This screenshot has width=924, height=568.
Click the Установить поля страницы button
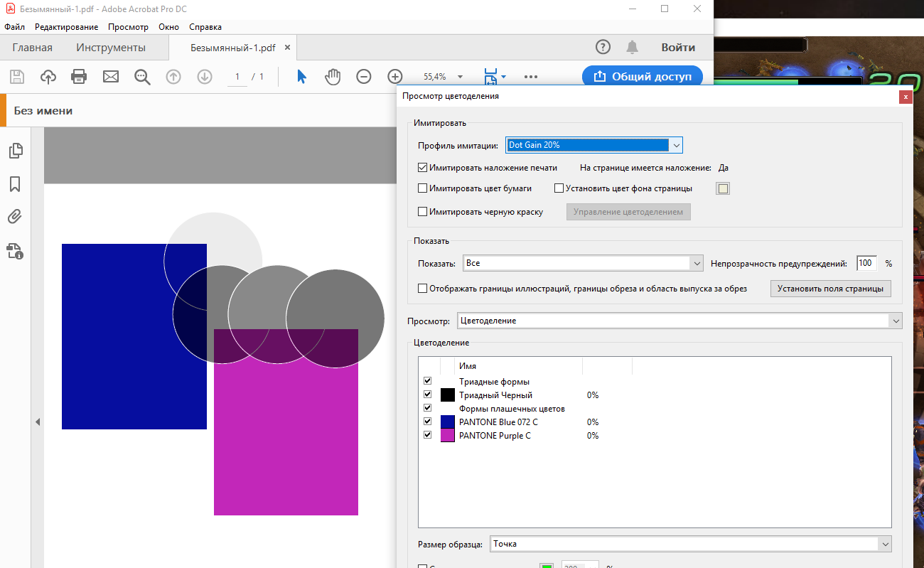pyautogui.click(x=830, y=289)
